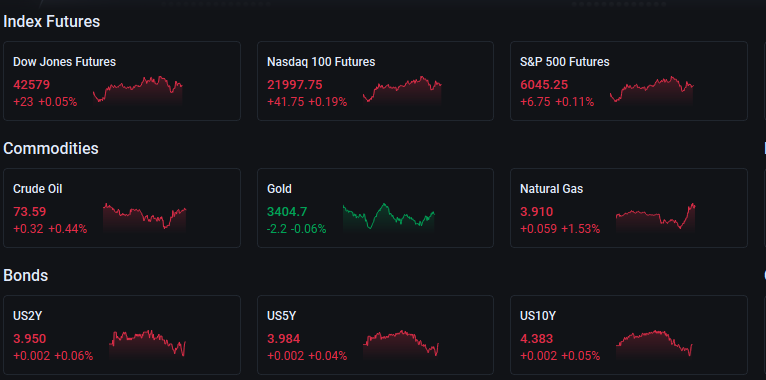The width and height of the screenshot is (766, 380).
Task: Open the S&P 500 Futures card
Action: click(x=629, y=81)
